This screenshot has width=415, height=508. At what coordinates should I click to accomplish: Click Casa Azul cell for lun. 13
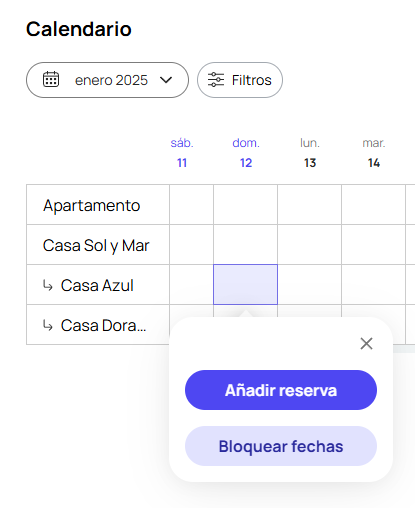(309, 284)
